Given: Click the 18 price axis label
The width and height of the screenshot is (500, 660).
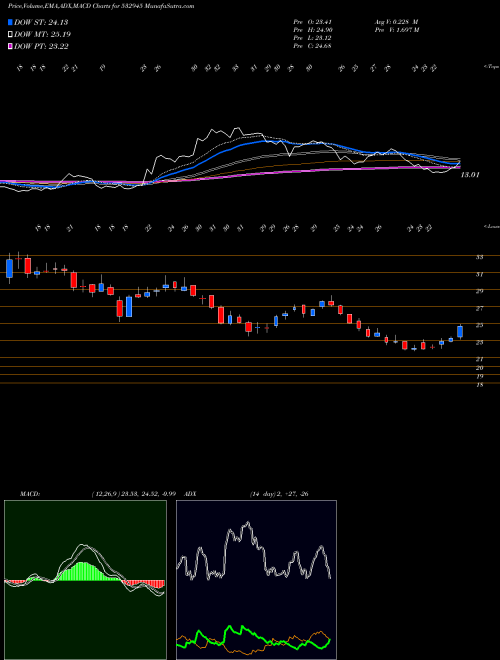Looking at the screenshot, I should (479, 384).
